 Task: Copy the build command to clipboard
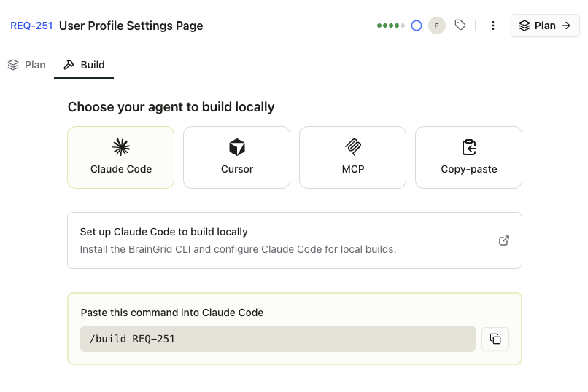click(495, 339)
